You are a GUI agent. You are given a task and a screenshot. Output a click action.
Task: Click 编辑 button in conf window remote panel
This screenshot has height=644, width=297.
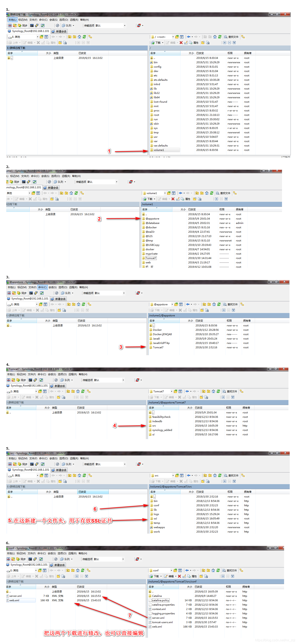pos(169,576)
